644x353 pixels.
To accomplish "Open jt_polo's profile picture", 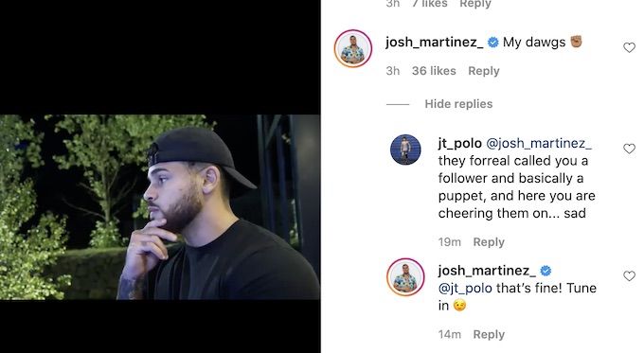I will (405, 150).
